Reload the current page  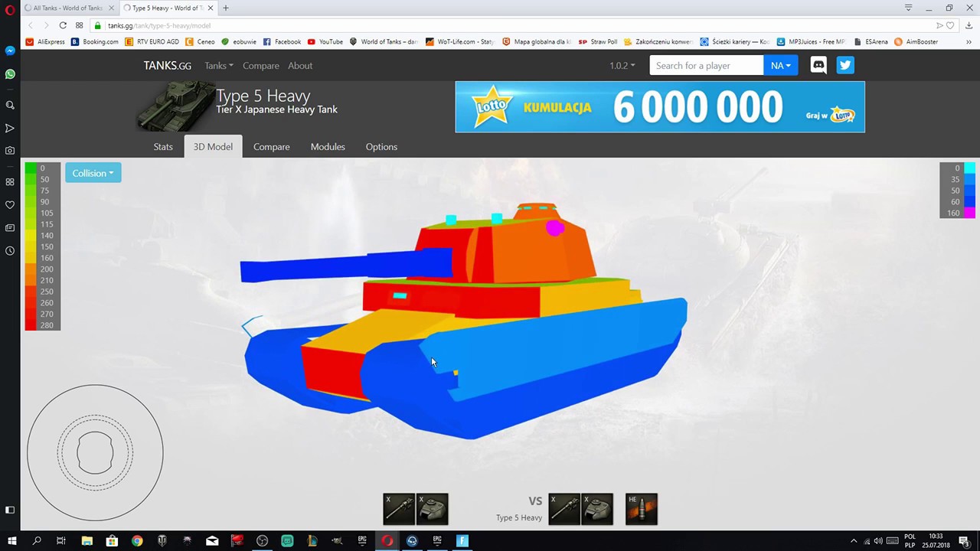click(63, 25)
